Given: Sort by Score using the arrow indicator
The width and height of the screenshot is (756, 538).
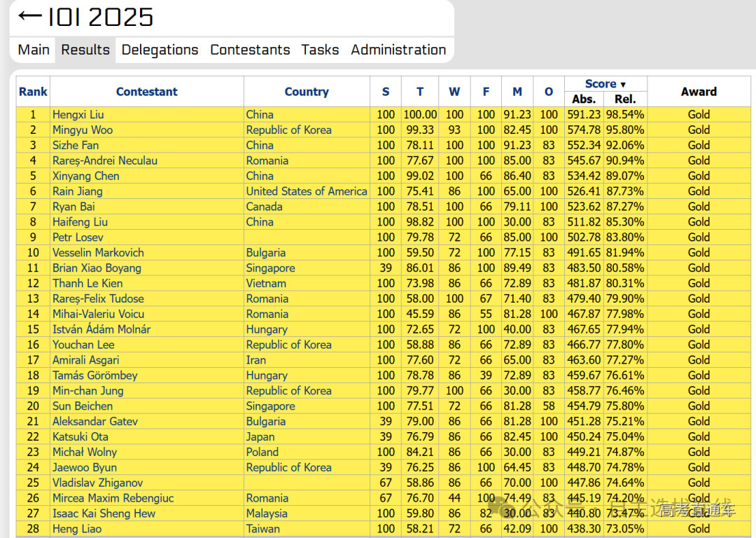Looking at the screenshot, I should 622,85.
